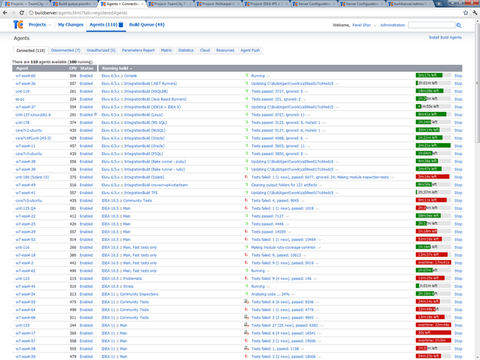This screenshot has height=360, width=480.
Task: Open the Statistics tab
Action: point(186,50)
